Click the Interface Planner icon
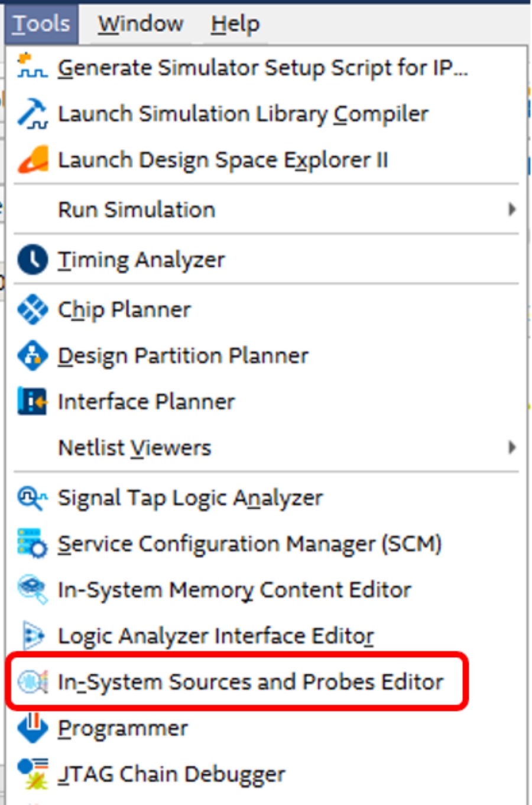Image resolution: width=532 pixels, height=805 pixels. click(32, 402)
